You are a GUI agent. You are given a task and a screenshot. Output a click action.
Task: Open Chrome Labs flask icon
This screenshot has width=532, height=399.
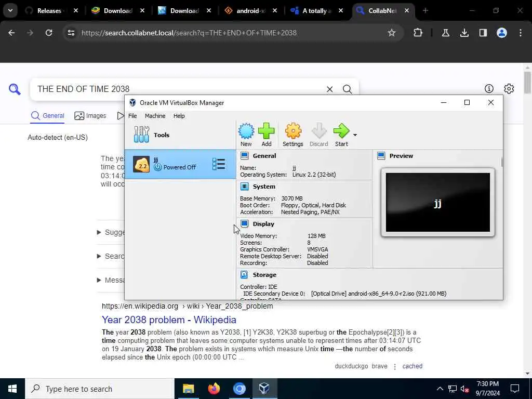pyautogui.click(x=445, y=33)
